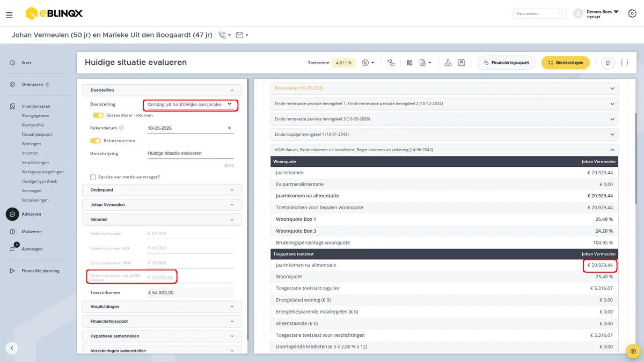The width and height of the screenshot is (644, 362).
Task: Open the chat bubble icon
Action: coord(608,63)
